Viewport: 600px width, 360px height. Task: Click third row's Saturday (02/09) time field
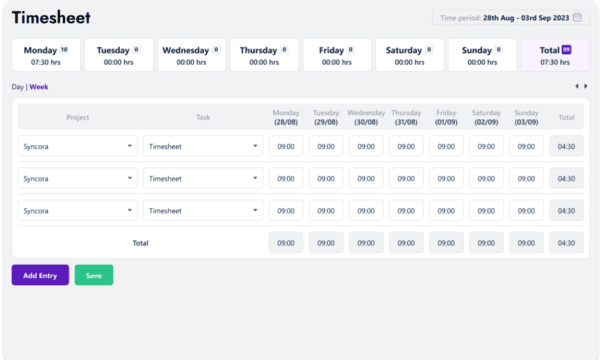point(486,210)
